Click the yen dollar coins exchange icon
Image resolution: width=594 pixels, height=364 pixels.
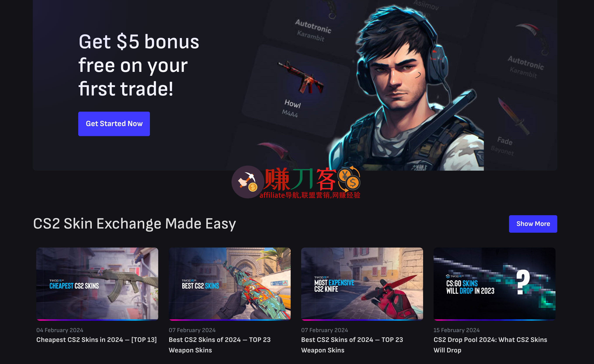coord(349,179)
